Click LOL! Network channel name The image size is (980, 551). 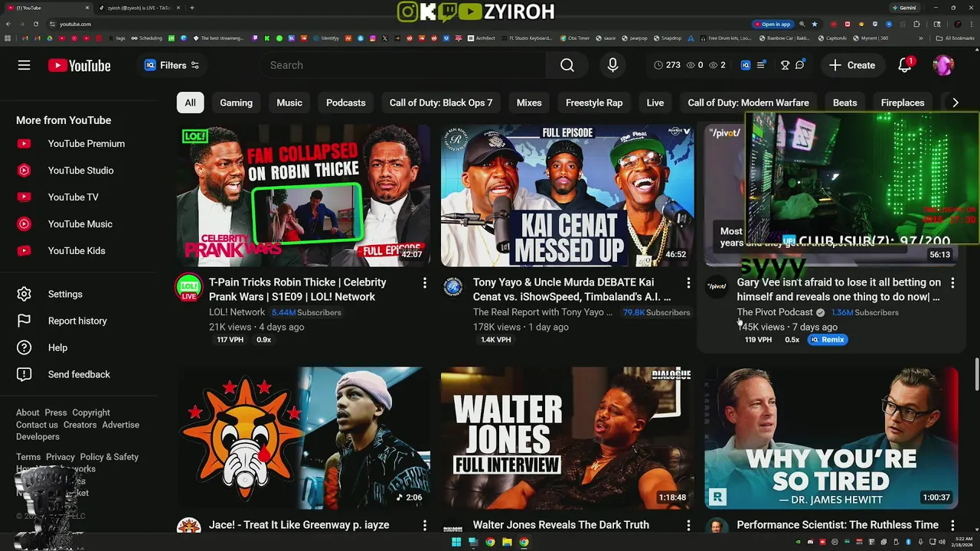(x=237, y=312)
